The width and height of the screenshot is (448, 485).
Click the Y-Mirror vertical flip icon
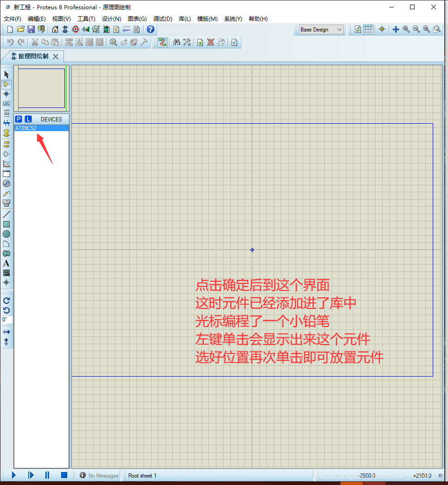(x=6, y=342)
